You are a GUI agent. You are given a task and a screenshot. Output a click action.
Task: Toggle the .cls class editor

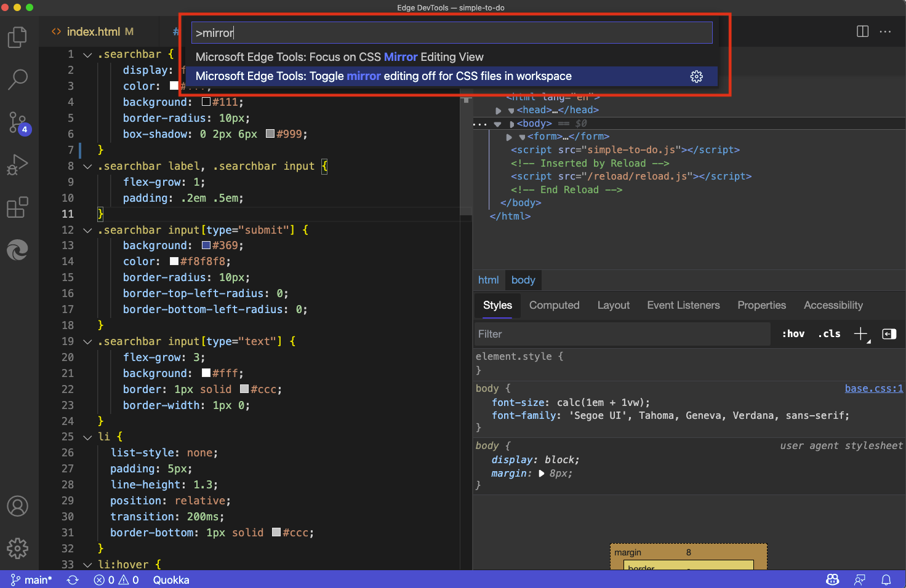point(828,333)
